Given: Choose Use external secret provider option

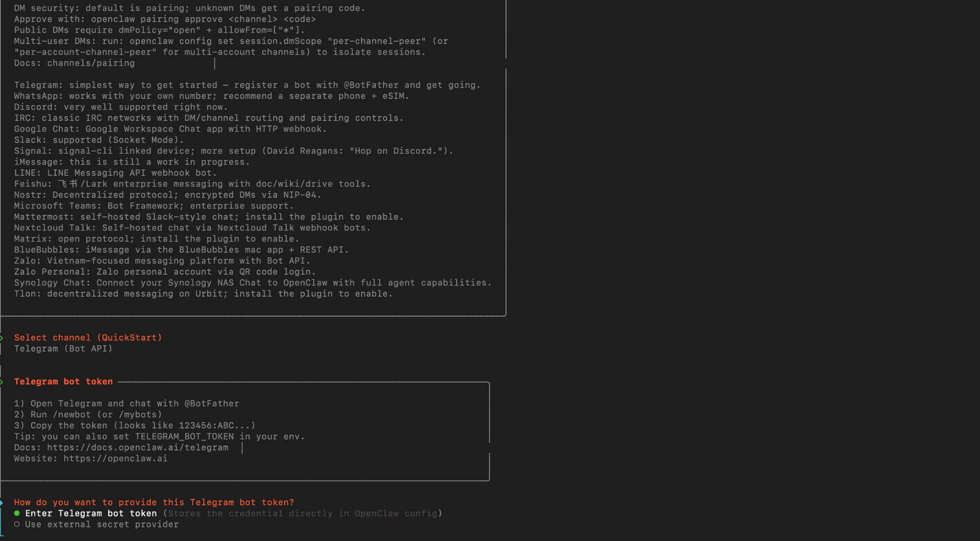Looking at the screenshot, I should [101, 524].
